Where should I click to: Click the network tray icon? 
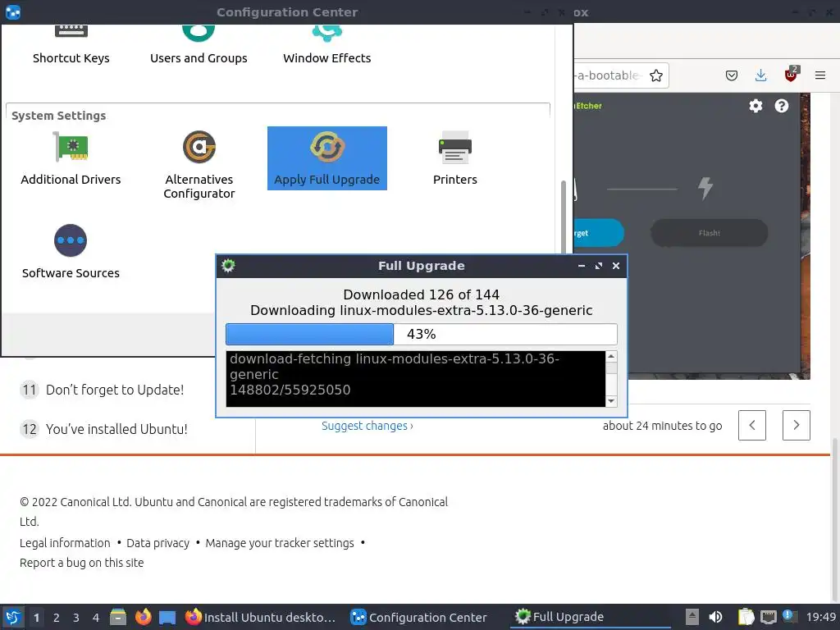click(x=768, y=617)
